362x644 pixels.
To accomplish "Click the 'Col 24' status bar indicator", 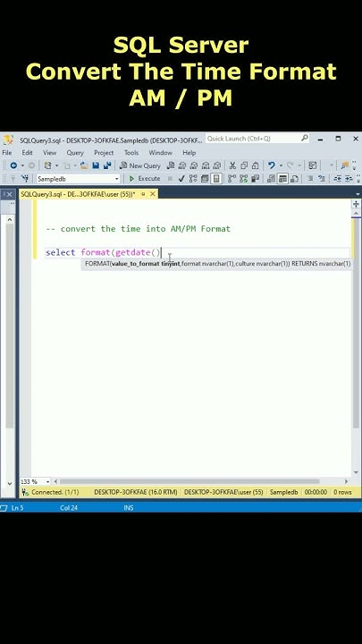I will [x=69, y=508].
